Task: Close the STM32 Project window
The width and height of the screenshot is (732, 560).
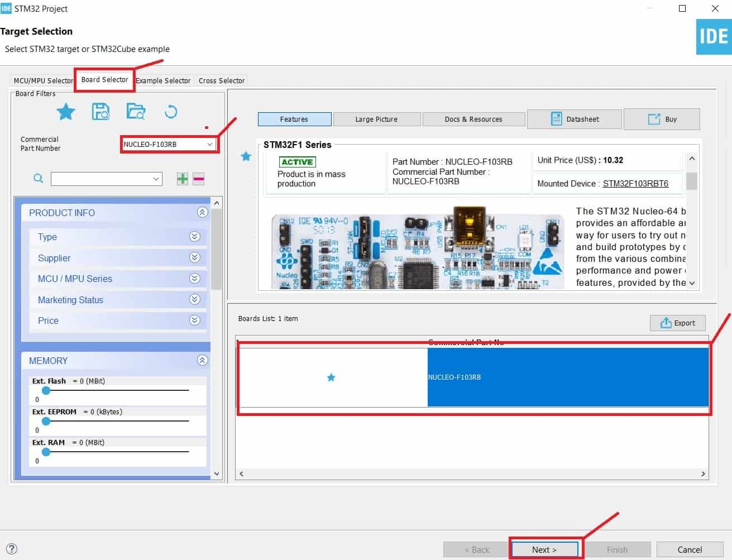Action: (x=715, y=8)
